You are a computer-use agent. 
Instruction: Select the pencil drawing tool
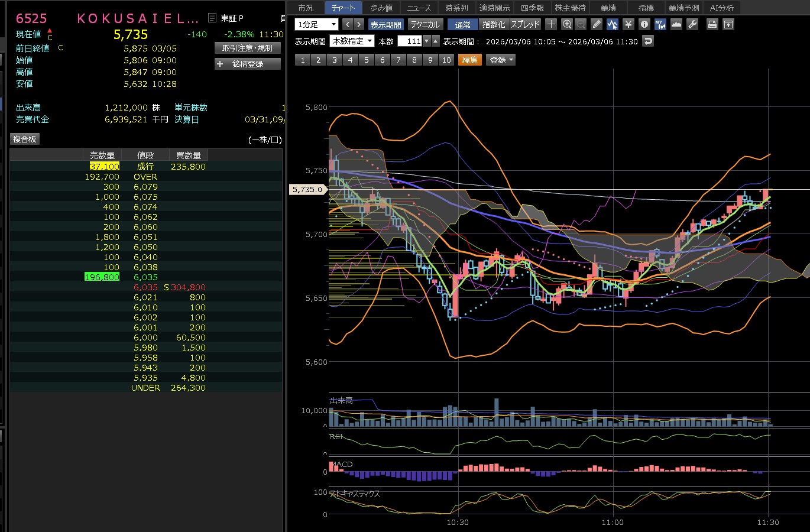(x=597, y=24)
